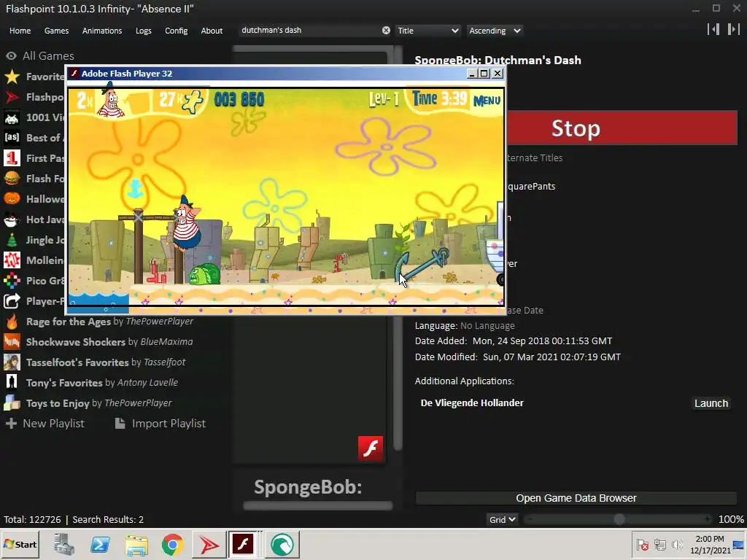Open the Tasselfoot's Favorites avatar icon
The image size is (747, 560).
coord(12,362)
